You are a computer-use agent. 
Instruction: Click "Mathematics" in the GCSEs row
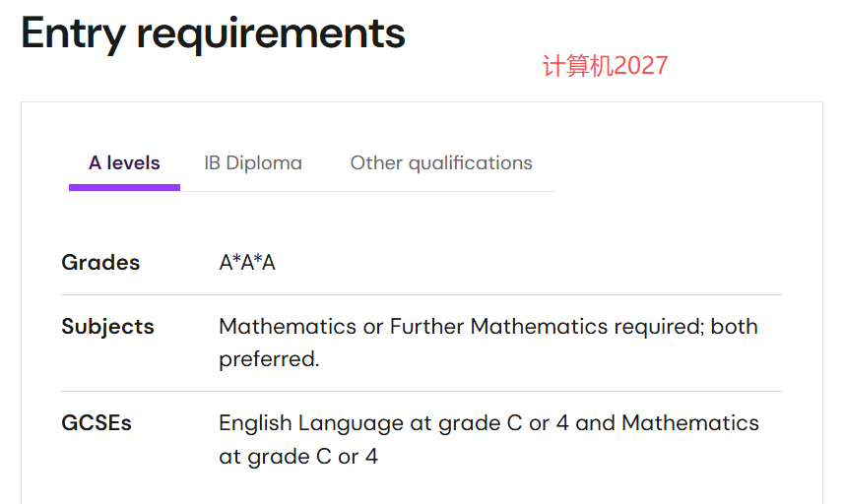tap(690, 423)
